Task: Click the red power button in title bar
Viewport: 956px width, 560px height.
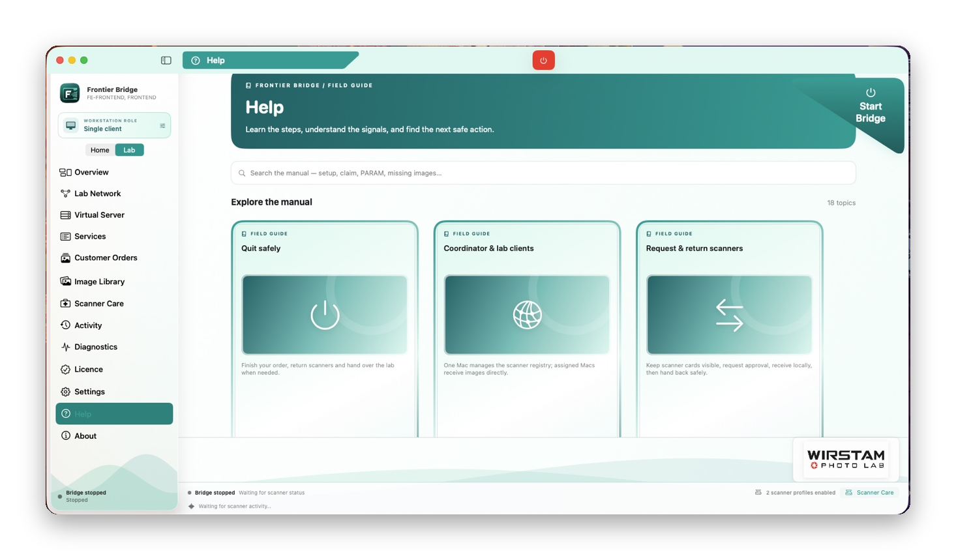Action: pos(543,61)
